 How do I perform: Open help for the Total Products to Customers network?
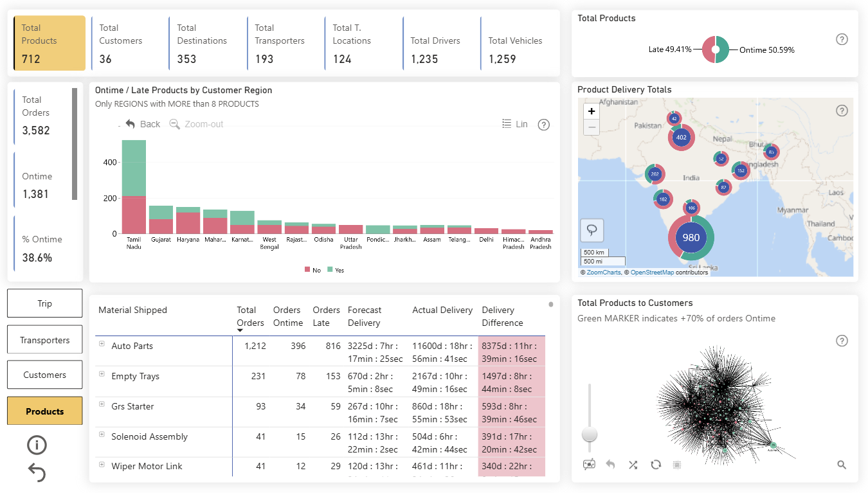tap(842, 341)
